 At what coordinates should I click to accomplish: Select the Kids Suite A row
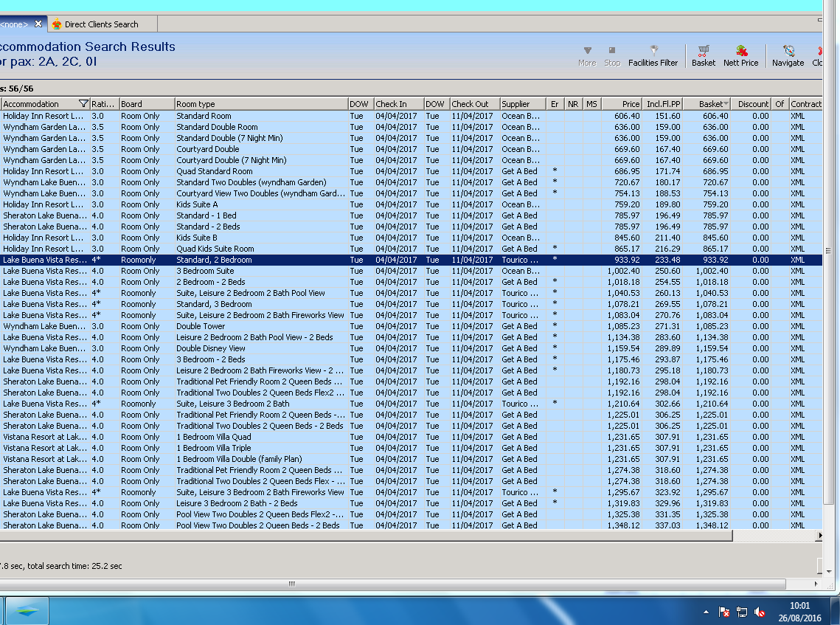click(x=411, y=204)
